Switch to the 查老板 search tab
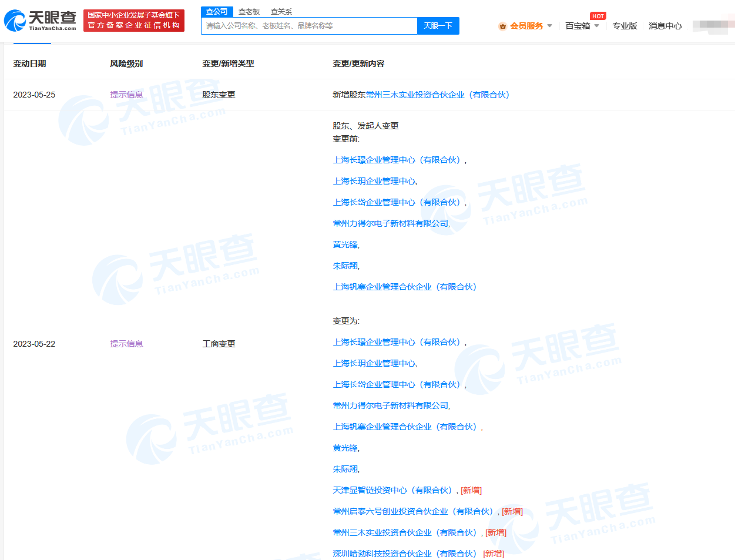 (x=249, y=12)
